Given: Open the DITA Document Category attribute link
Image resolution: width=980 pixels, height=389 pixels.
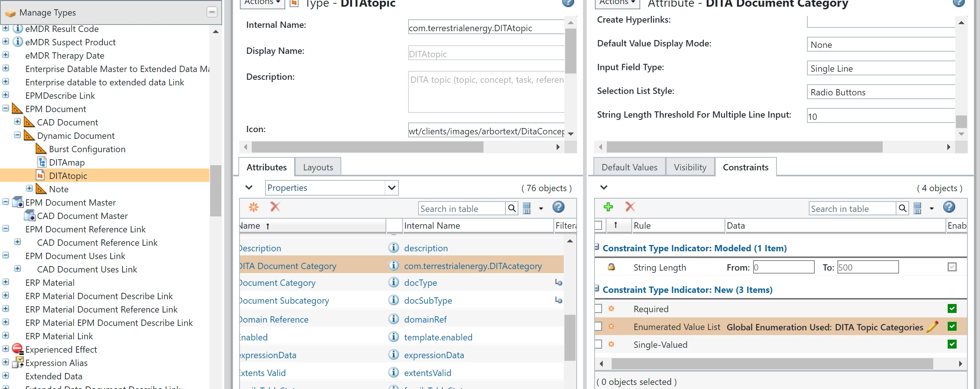Looking at the screenshot, I should coord(288,266).
